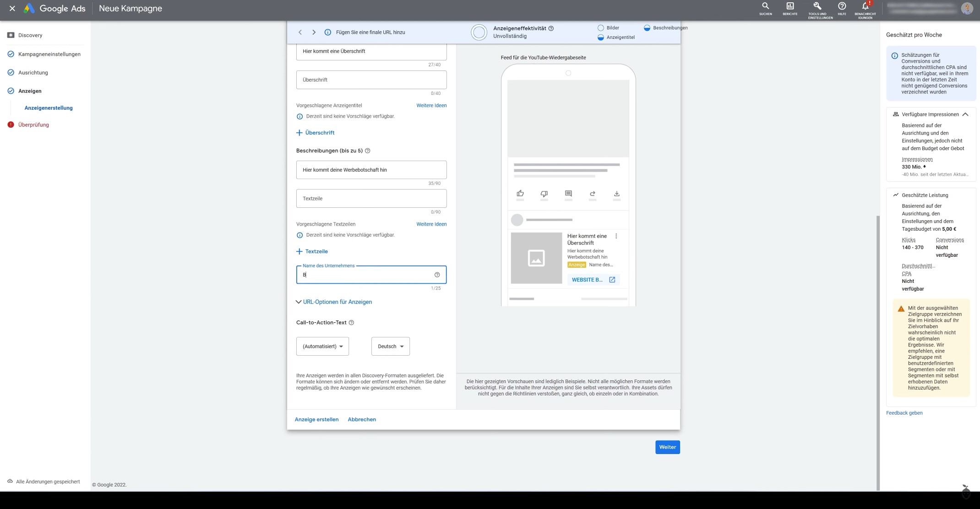
Task: Click the Anzeigen menu item in sidebar
Action: [x=29, y=90]
